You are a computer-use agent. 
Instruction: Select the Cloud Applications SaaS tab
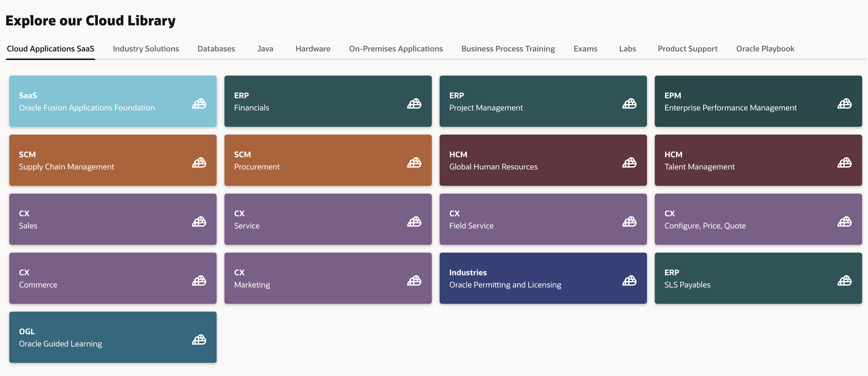point(50,49)
